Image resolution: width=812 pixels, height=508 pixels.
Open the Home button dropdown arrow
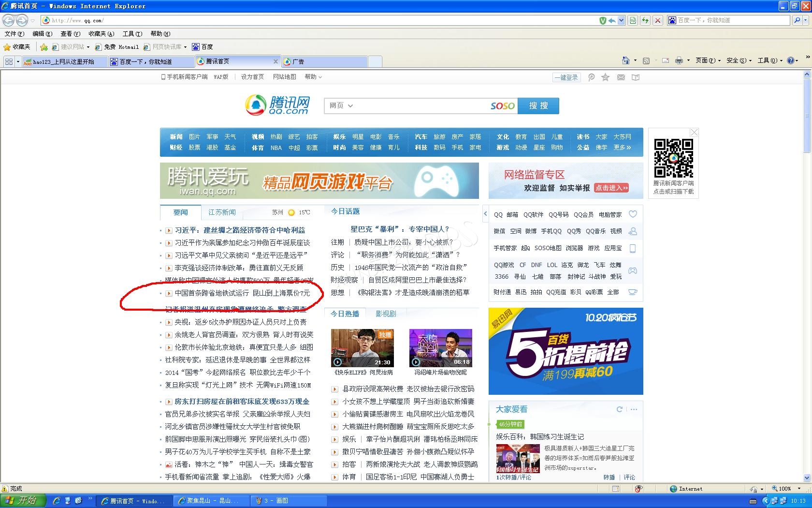point(635,60)
